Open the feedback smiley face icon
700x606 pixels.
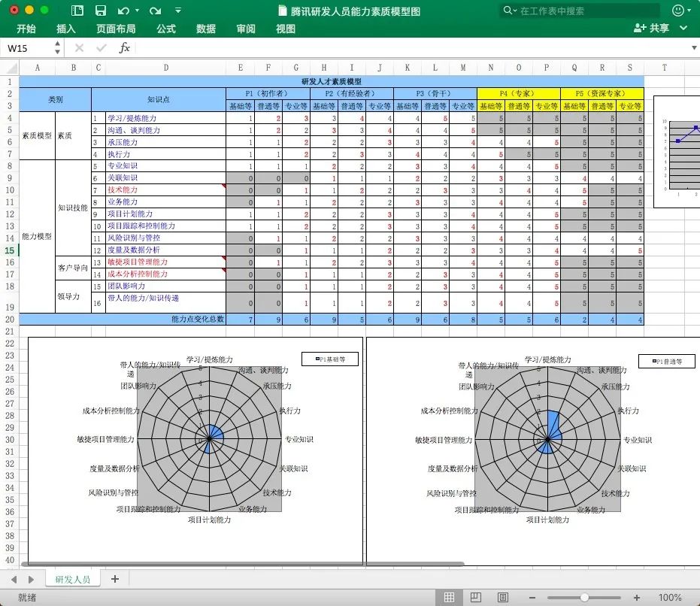point(679,11)
